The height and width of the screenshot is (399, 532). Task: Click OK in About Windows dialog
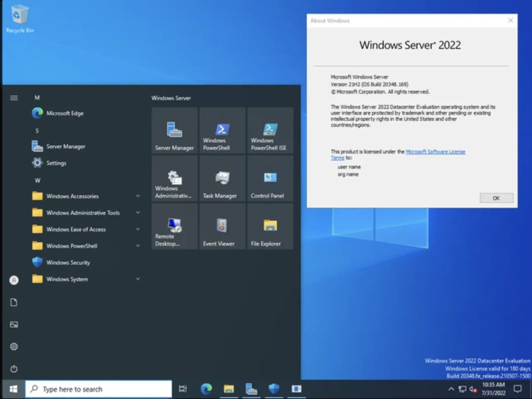point(496,198)
